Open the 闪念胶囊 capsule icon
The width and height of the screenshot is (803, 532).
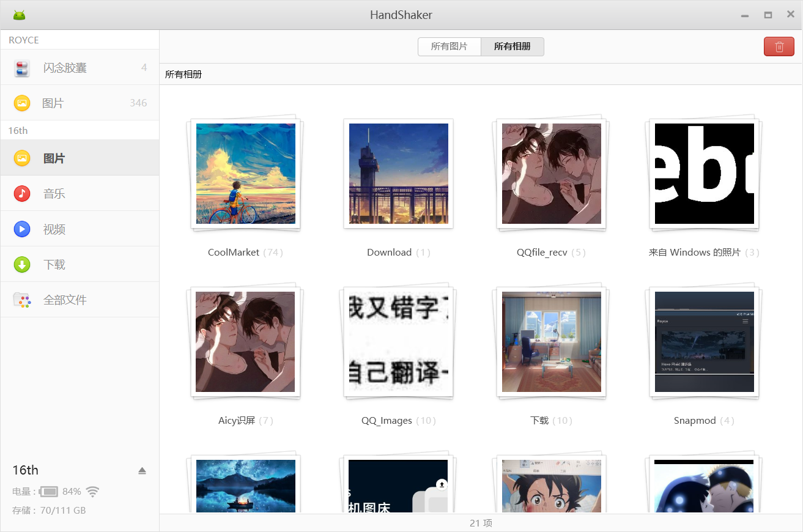[22, 68]
